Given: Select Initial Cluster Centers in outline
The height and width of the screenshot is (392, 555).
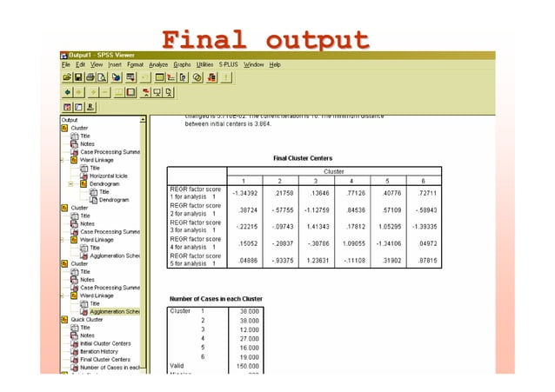Looking at the screenshot, I should click(x=105, y=343).
